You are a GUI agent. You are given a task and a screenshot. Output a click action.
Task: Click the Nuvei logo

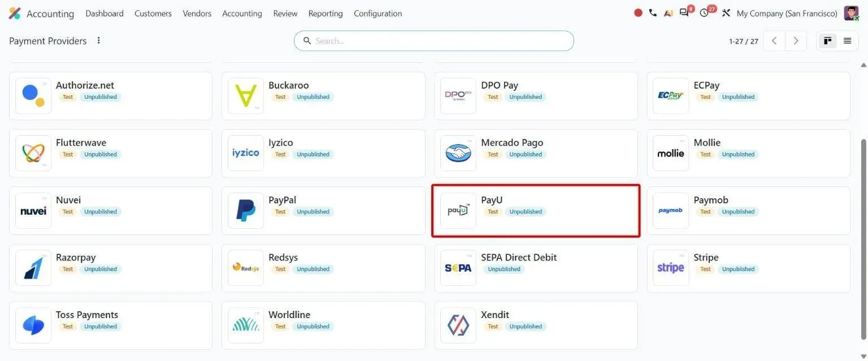(33, 211)
